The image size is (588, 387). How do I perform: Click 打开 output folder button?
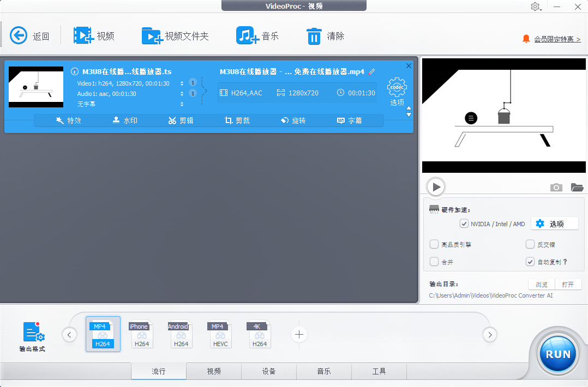click(x=568, y=285)
